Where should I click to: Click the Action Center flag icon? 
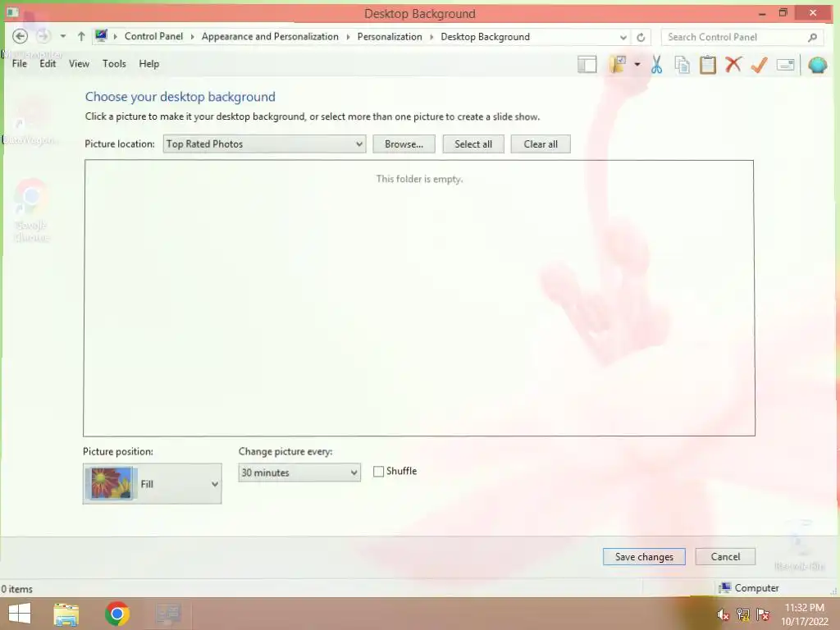763,615
